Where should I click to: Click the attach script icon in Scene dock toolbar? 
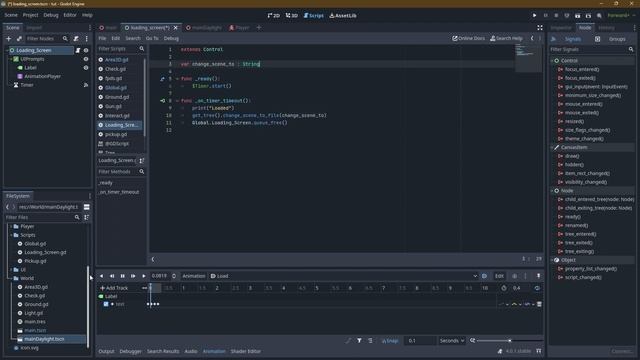point(76,38)
